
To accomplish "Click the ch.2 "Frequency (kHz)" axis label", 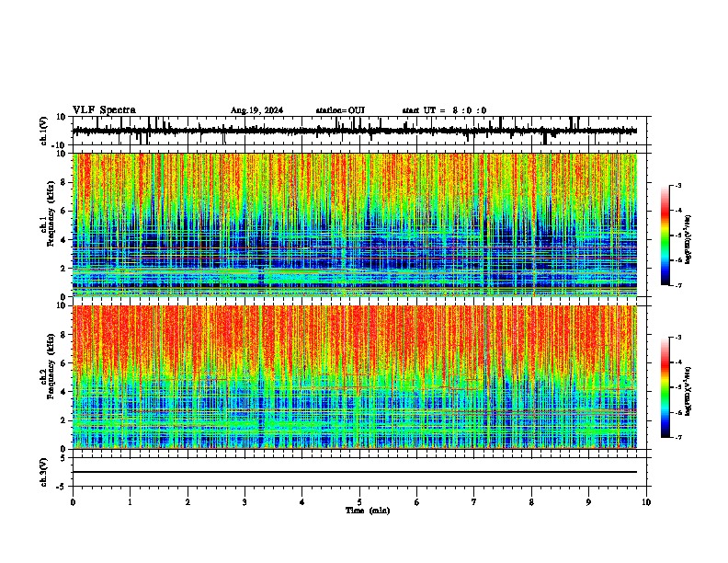I will point(51,366).
